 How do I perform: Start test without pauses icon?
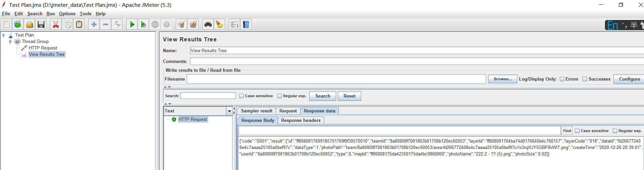144,24
